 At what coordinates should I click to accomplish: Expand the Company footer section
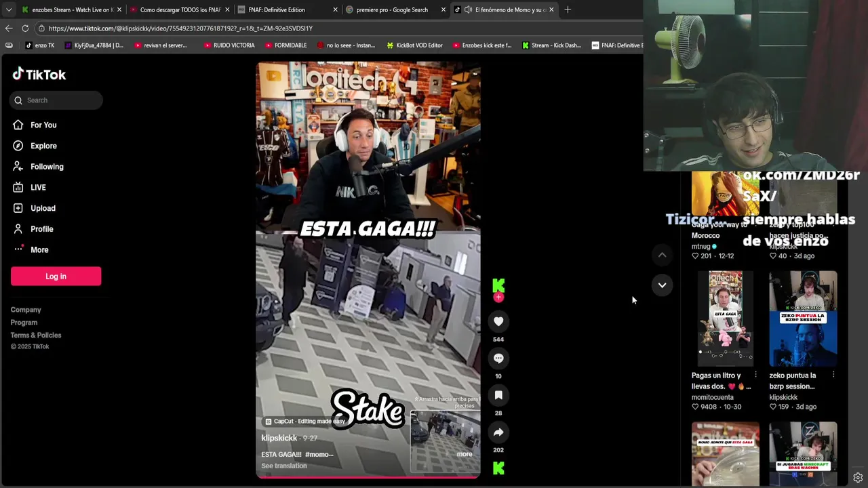pyautogui.click(x=26, y=310)
